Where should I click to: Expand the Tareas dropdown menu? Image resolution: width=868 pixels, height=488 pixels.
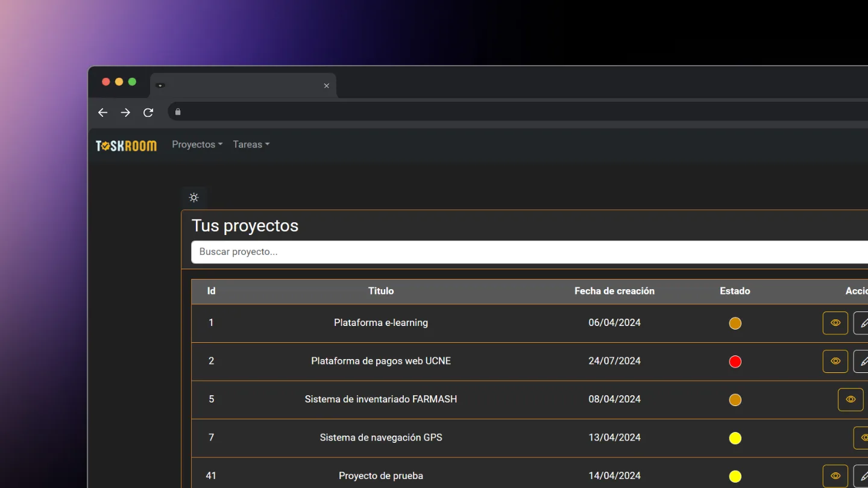tap(251, 145)
